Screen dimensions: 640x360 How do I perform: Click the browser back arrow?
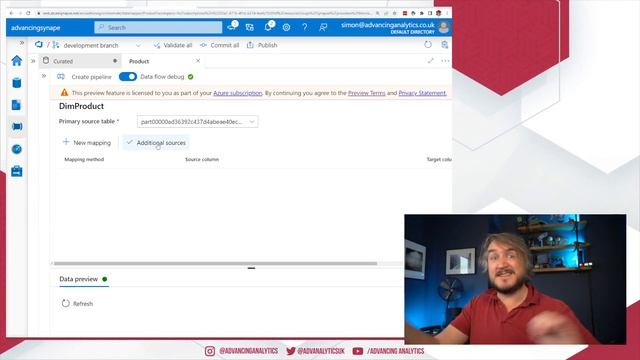click(11, 13)
